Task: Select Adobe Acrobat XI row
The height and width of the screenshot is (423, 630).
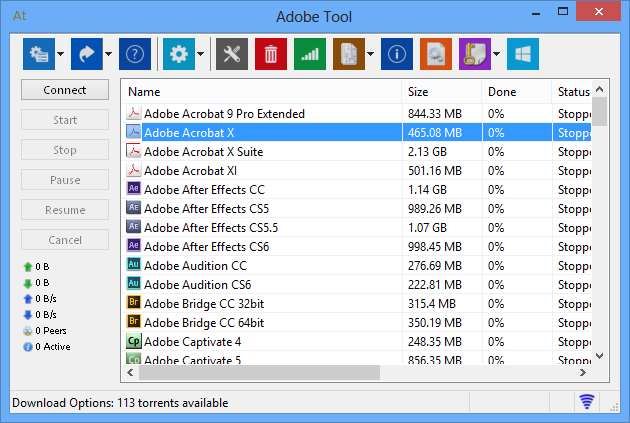Action: point(356,171)
